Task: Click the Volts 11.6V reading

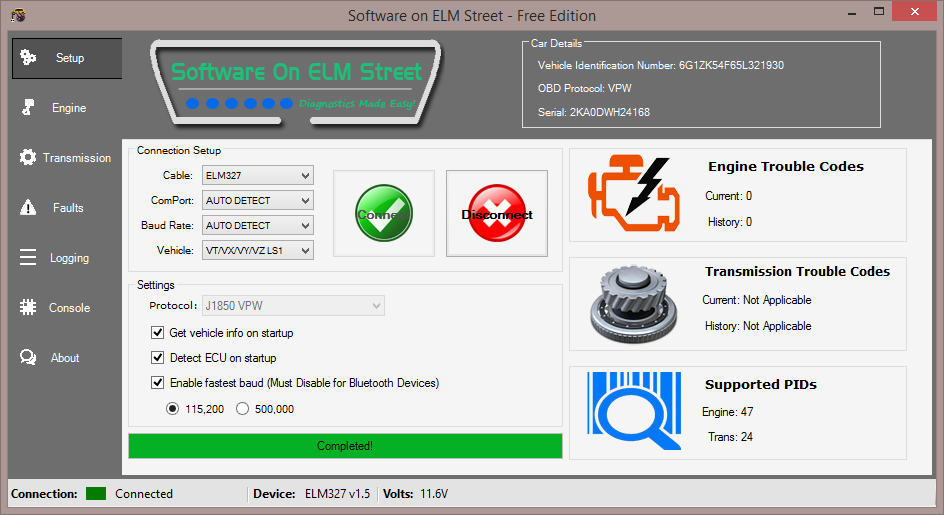Action: tap(415, 494)
